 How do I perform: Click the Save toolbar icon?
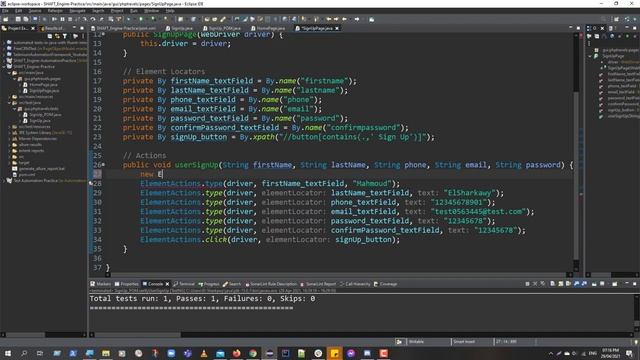pyautogui.click(x=18, y=19)
